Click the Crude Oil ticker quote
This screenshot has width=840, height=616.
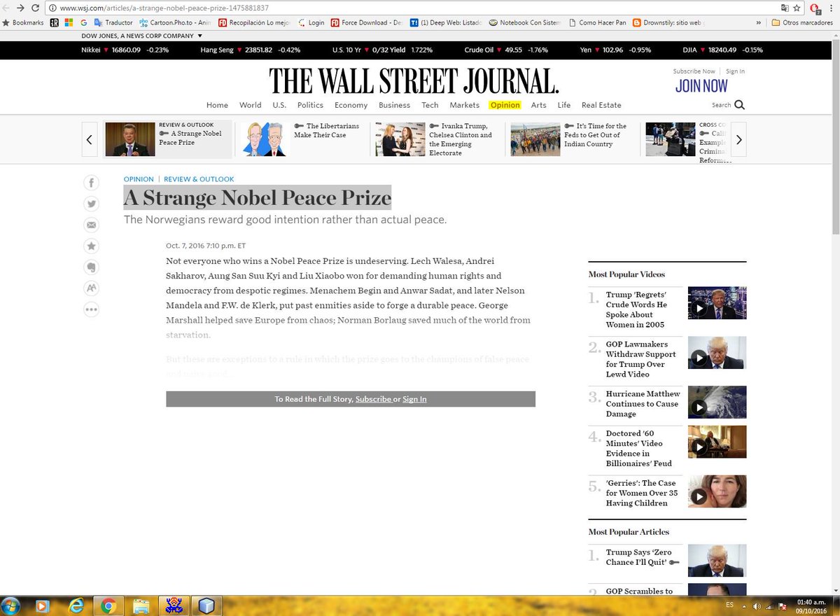(506, 50)
